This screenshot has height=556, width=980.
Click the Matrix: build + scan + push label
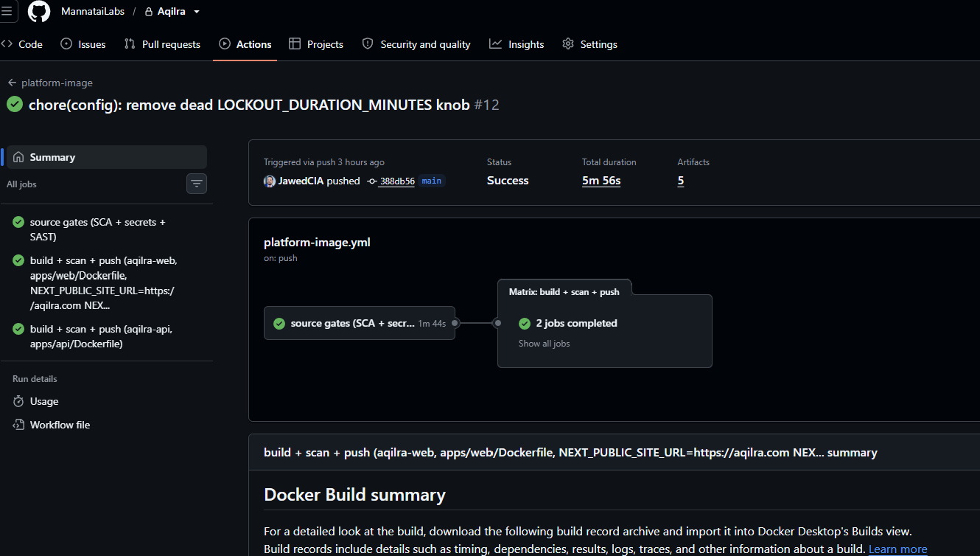pos(564,292)
